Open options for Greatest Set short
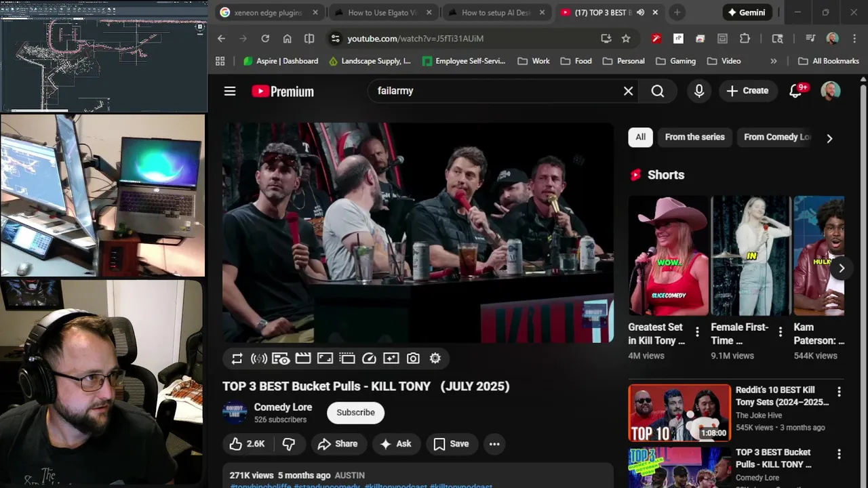This screenshot has height=488, width=868. 697,332
